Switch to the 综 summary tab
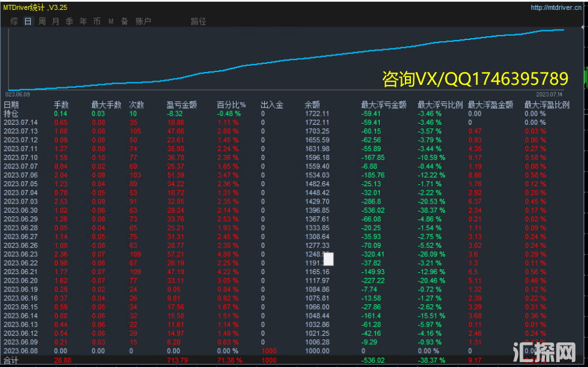Viewport: 588px width, 367px height. click(x=14, y=22)
